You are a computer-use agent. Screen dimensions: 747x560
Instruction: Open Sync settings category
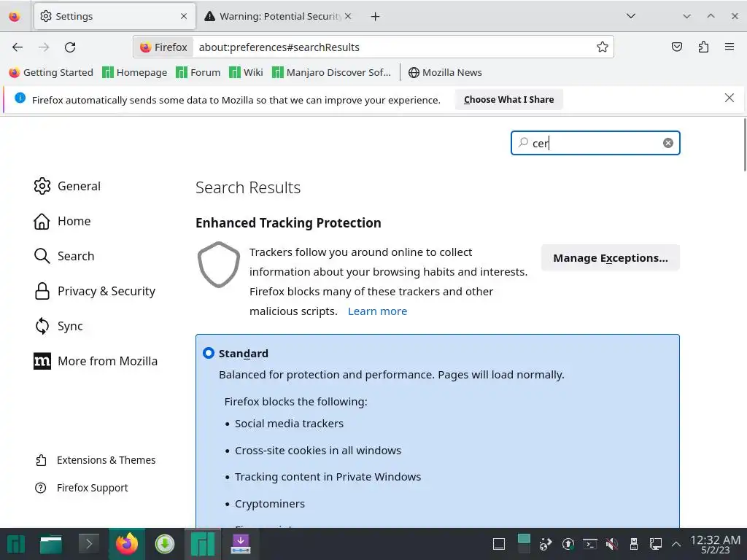tap(58, 326)
